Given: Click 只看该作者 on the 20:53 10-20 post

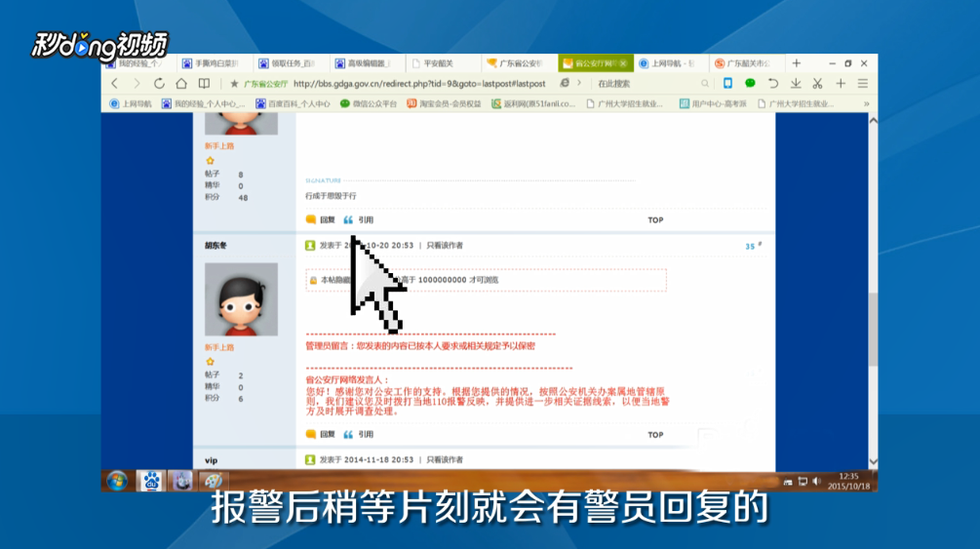Looking at the screenshot, I should [445, 246].
